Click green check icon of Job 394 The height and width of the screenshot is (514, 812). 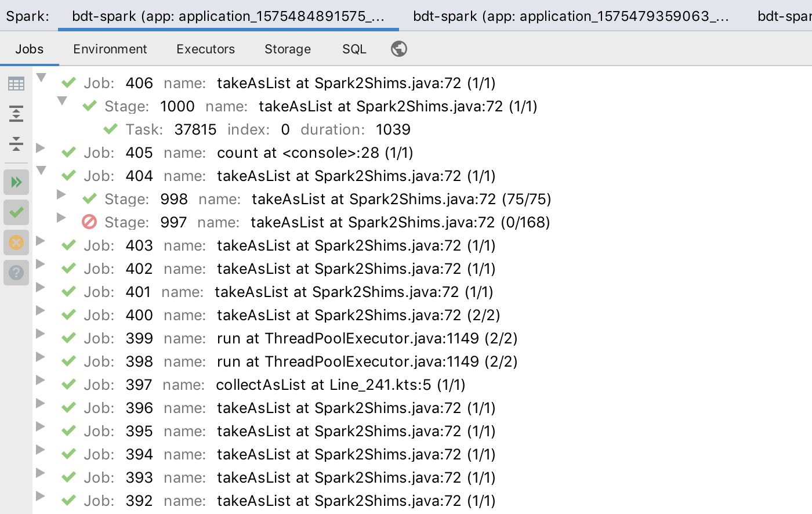point(69,454)
